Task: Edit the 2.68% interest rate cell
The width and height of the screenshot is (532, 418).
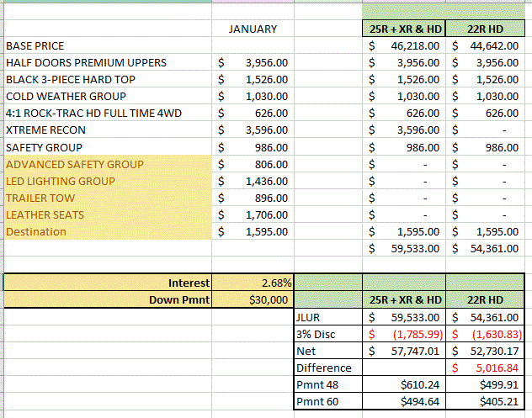Action: (x=253, y=283)
